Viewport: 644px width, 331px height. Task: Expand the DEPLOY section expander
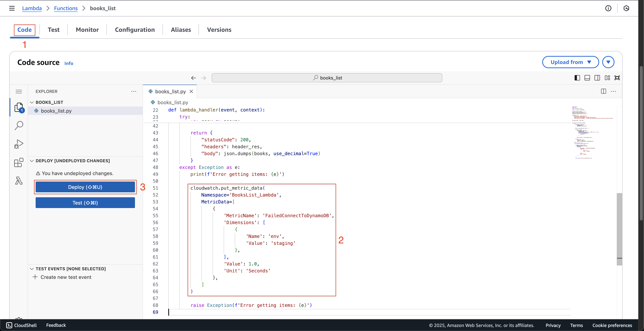coord(32,161)
